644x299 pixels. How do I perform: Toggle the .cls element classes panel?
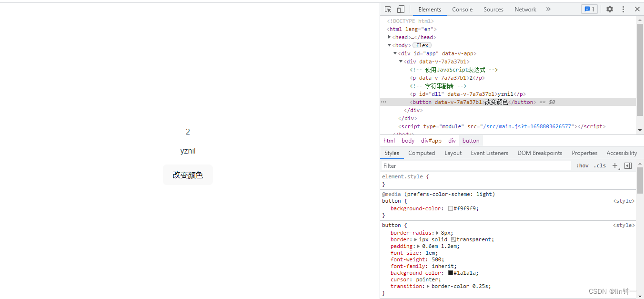[x=600, y=165]
